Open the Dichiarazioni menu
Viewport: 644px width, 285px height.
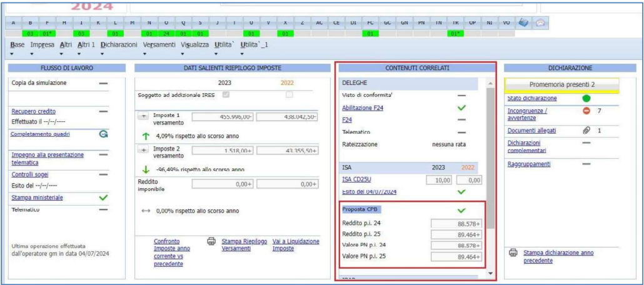[x=119, y=44]
